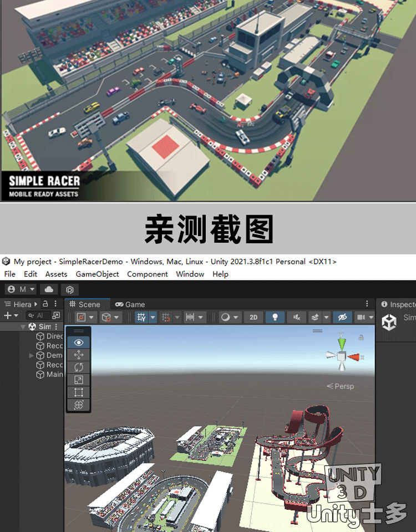Image resolution: width=416 pixels, height=532 pixels.
Task: Select Main... object in Hierarchy
Action: [x=49, y=374]
